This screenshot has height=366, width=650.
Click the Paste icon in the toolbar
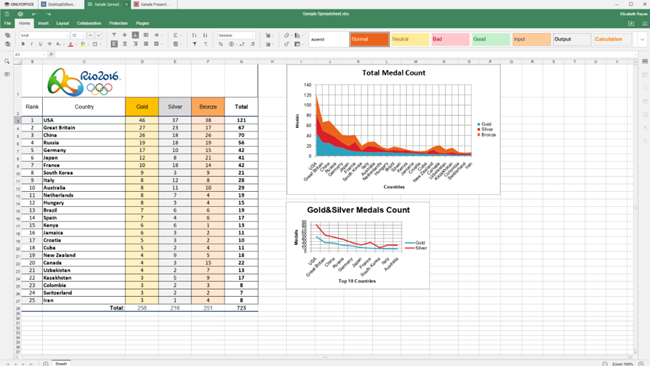[7, 44]
